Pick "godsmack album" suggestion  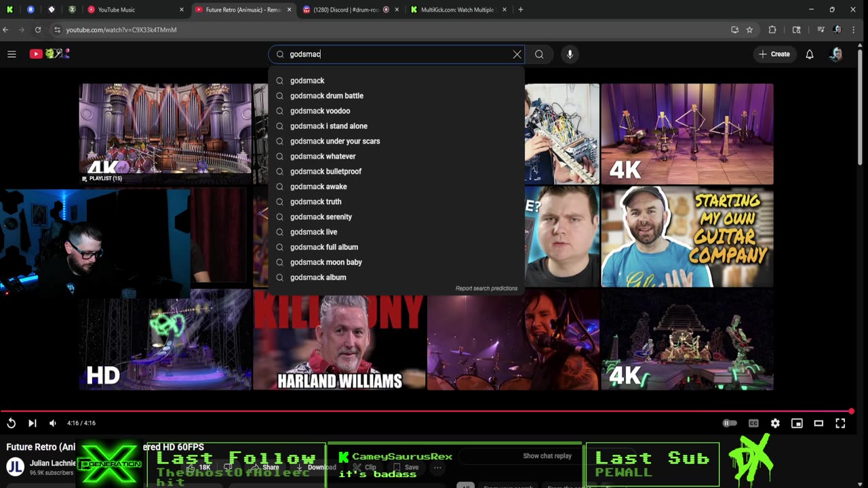point(397,277)
